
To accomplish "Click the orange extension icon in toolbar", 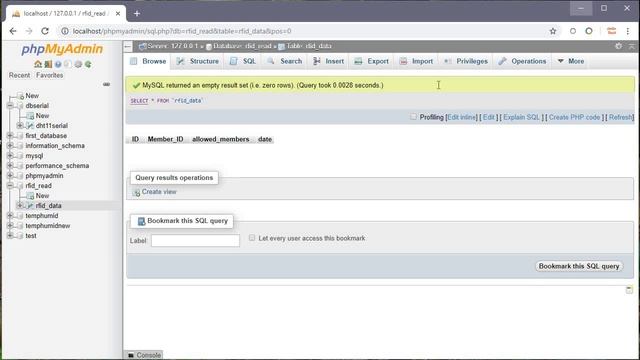I will pos(611,31).
